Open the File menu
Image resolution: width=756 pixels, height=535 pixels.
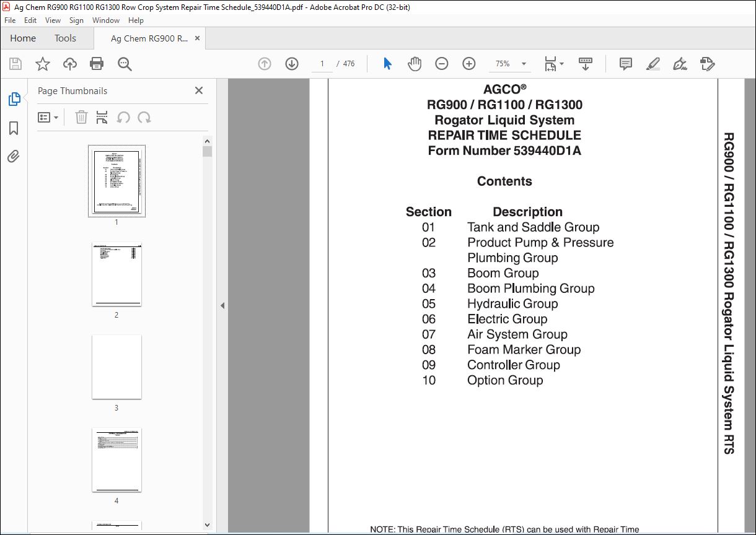click(10, 20)
